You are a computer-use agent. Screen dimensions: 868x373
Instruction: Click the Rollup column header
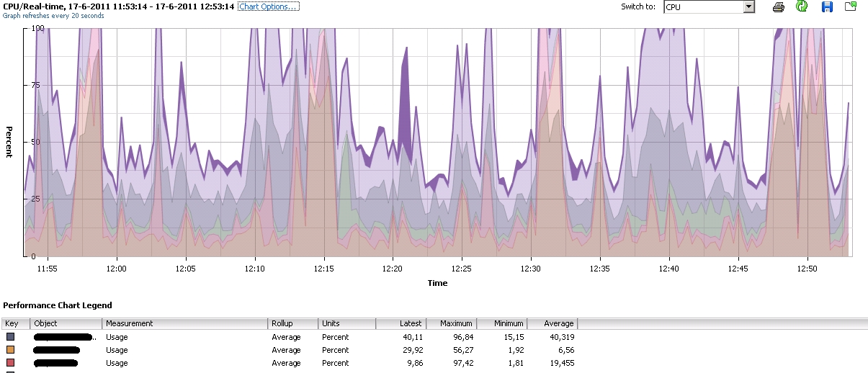[293, 324]
